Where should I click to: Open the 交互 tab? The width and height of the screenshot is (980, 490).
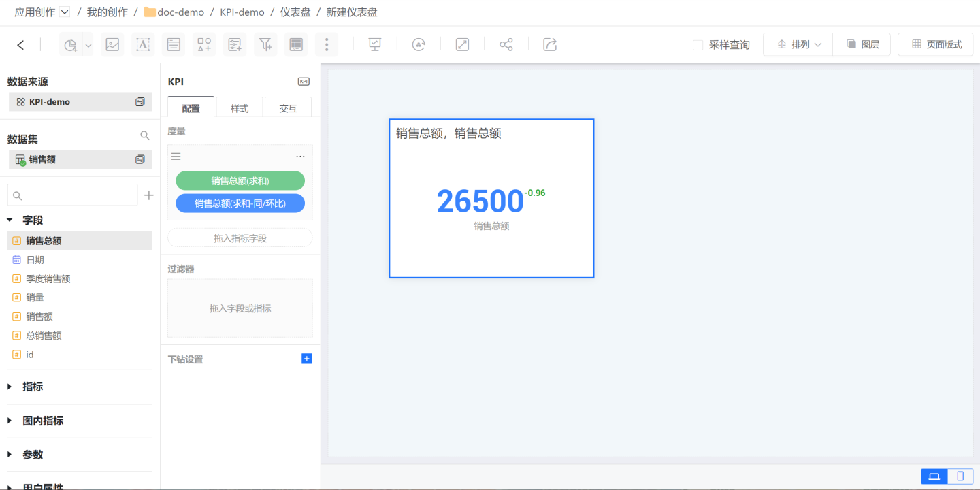point(288,109)
